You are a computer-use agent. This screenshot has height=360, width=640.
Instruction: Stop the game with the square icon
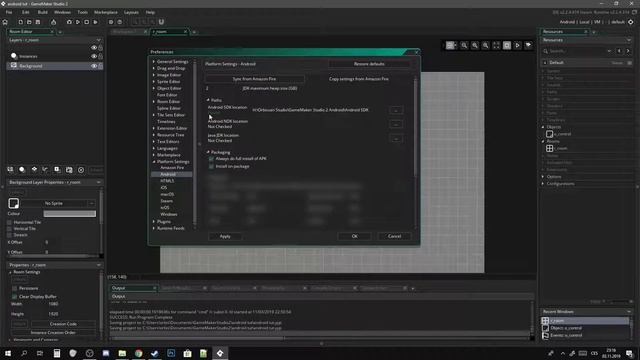tap(87, 22)
